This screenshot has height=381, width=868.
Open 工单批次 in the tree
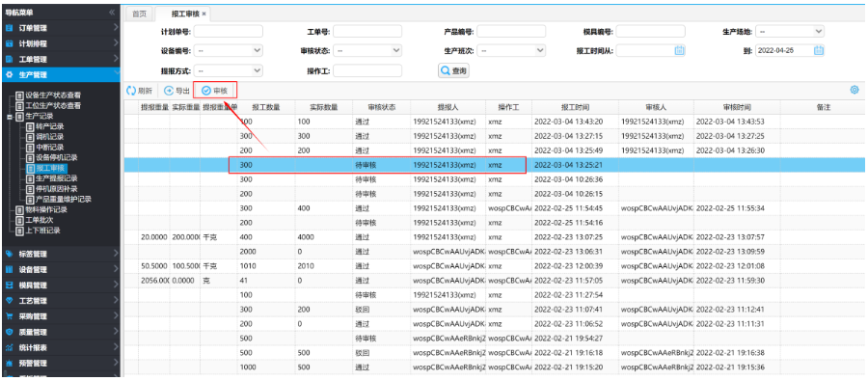pos(40,220)
